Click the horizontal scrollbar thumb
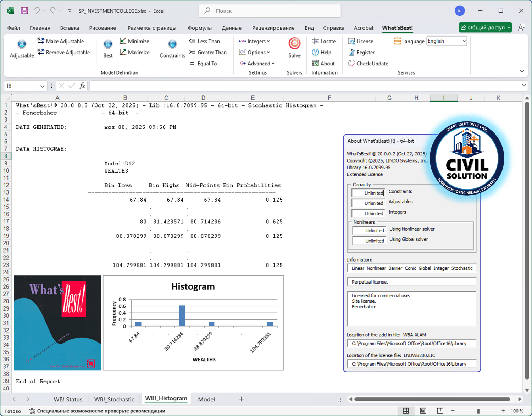 (x=432, y=399)
